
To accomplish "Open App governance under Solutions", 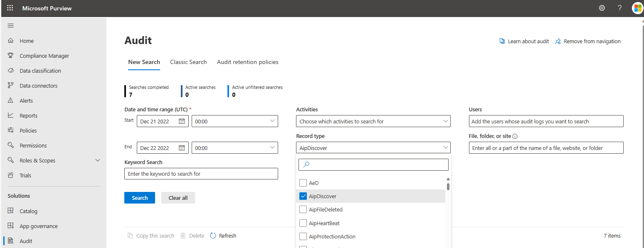I will (x=38, y=226).
